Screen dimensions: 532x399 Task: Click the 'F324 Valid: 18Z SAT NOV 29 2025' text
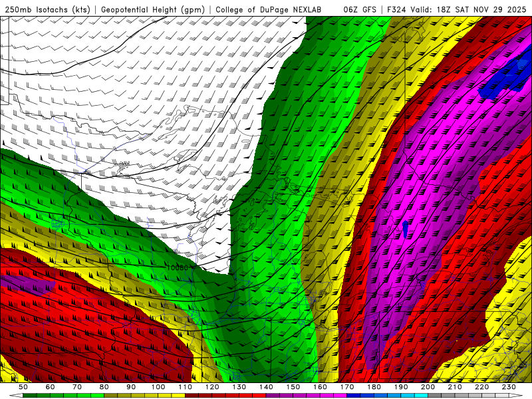click(x=457, y=9)
